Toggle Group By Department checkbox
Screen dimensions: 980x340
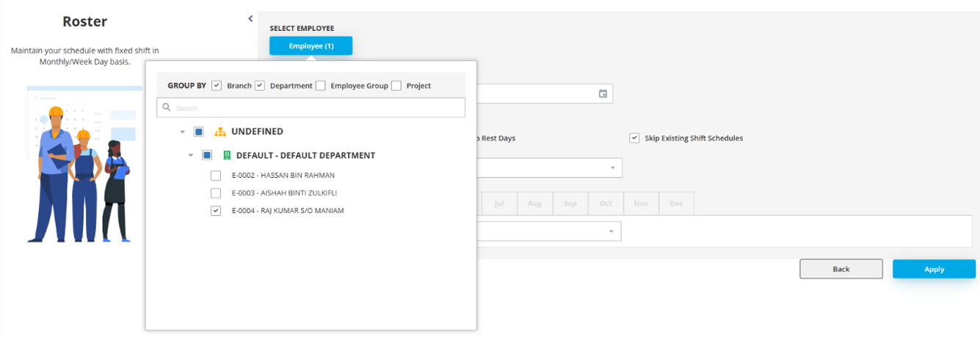pos(259,86)
